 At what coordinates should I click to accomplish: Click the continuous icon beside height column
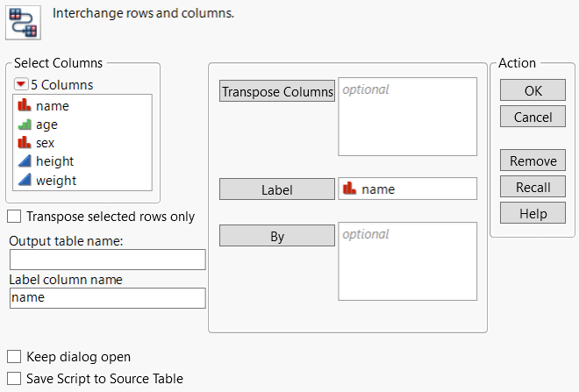click(x=24, y=161)
